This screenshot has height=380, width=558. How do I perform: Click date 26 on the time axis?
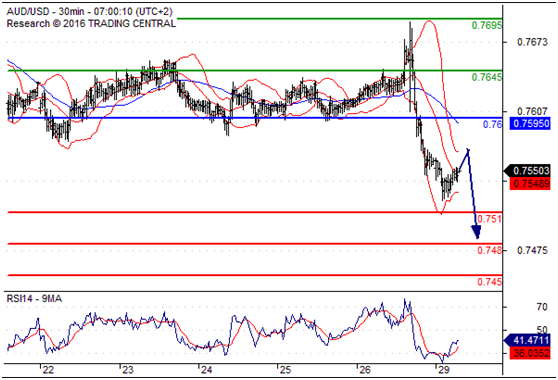(x=365, y=370)
